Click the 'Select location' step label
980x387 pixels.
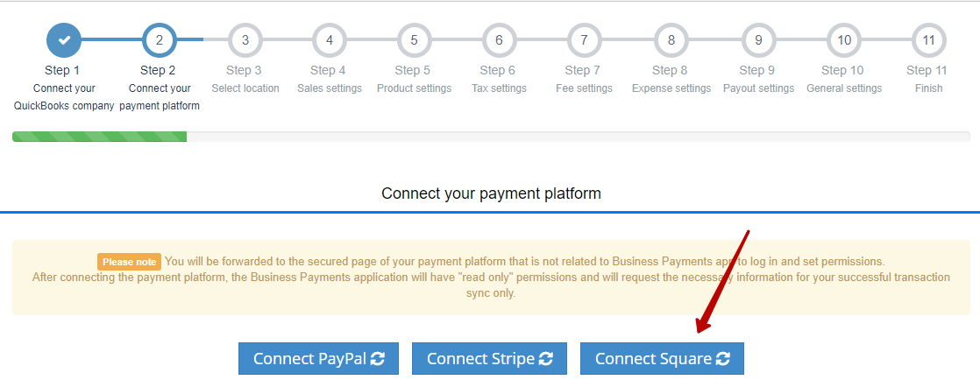coord(245,88)
